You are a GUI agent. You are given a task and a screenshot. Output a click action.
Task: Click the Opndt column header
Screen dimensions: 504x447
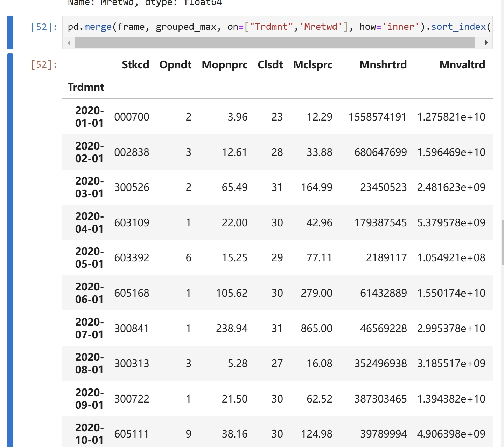coord(175,65)
